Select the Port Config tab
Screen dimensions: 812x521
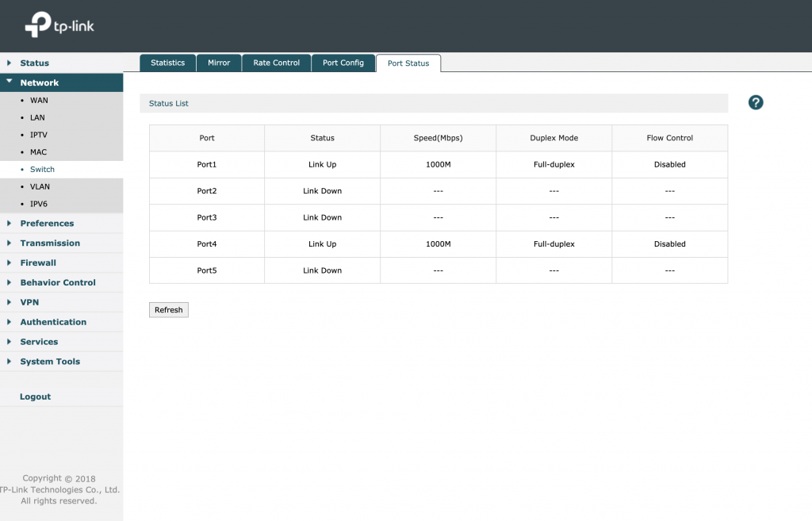tap(343, 63)
